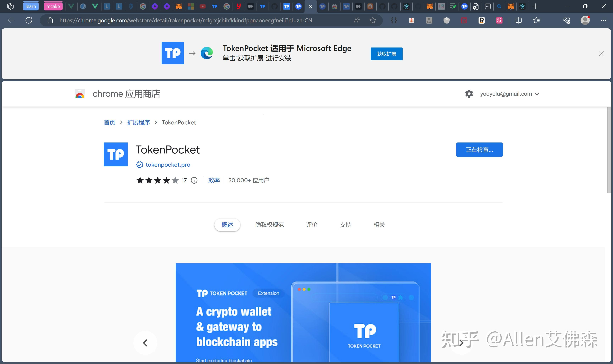Open the translate page icon in the toolbar
The height and width of the screenshot is (364, 613).
pyautogui.click(x=499, y=20)
